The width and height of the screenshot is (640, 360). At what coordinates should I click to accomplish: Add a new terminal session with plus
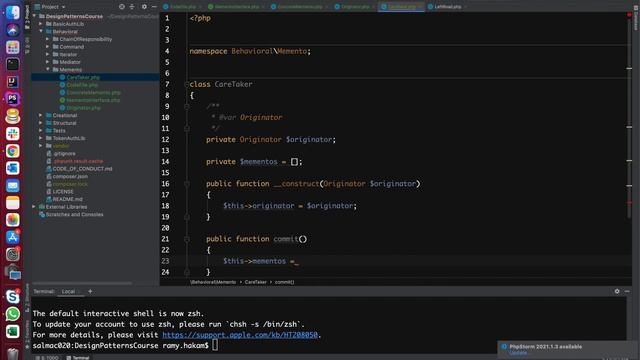90,291
